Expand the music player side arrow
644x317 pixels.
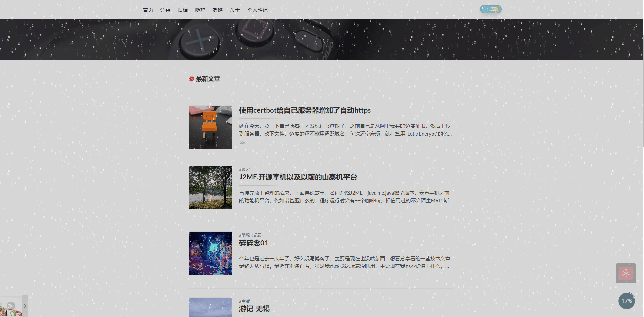click(x=25, y=306)
